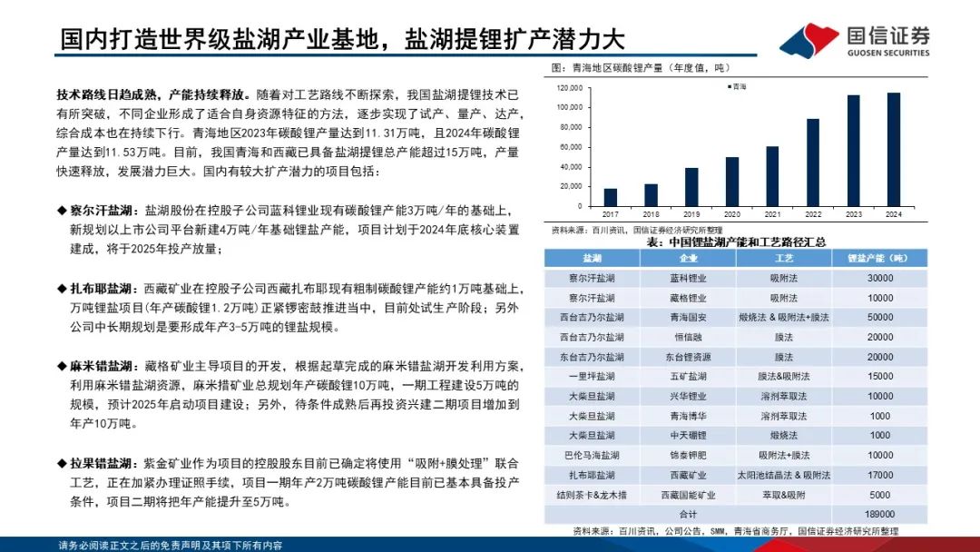This screenshot has width=980, height=552.
Task: Click the 五矿盐湖 cell in the table
Action: [688, 377]
